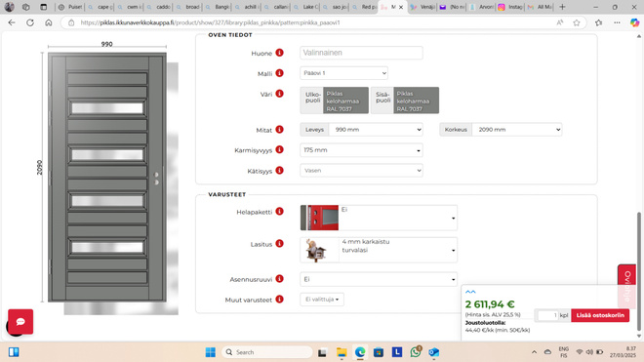This screenshot has height=362, width=644.
Task: Open Windows Start menu
Action: 211,352
